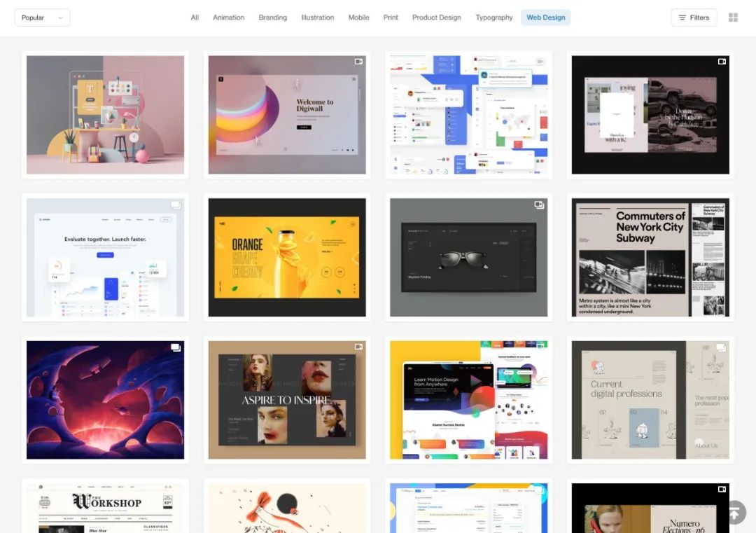Image resolution: width=756 pixels, height=533 pixels.
Task: Open the Popular sort dropdown
Action: [42, 18]
